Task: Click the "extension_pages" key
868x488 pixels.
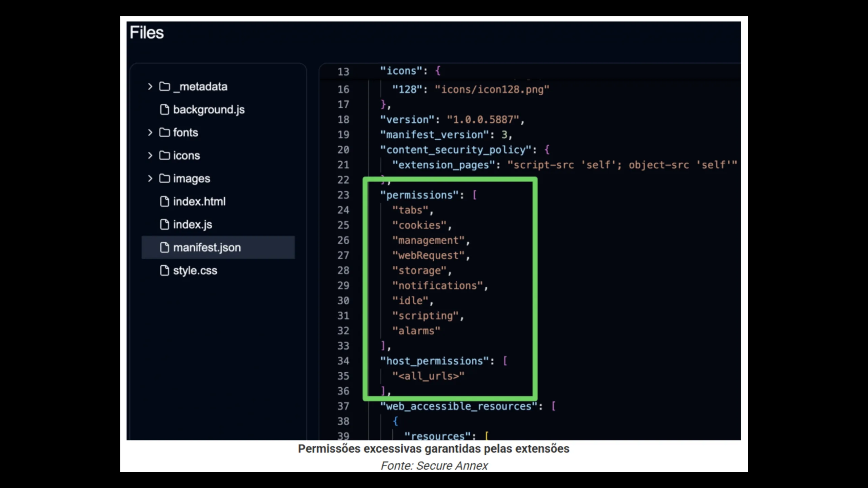Action: (x=443, y=165)
